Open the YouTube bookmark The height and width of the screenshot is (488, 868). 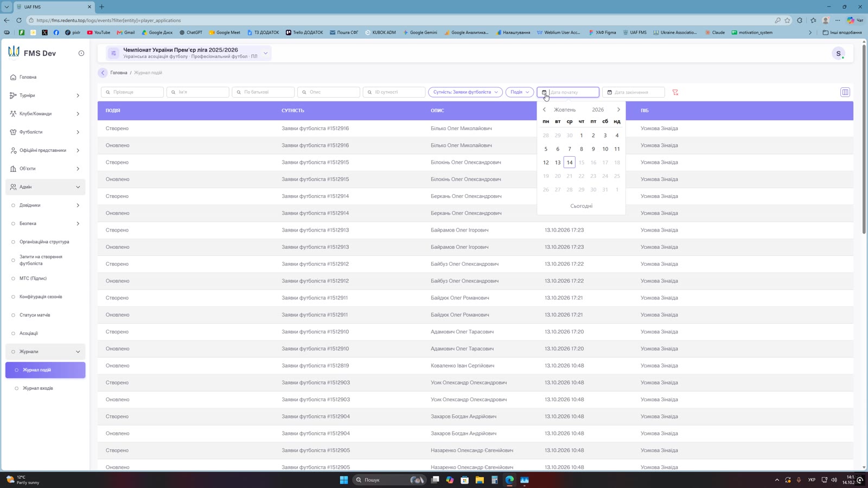coord(99,33)
